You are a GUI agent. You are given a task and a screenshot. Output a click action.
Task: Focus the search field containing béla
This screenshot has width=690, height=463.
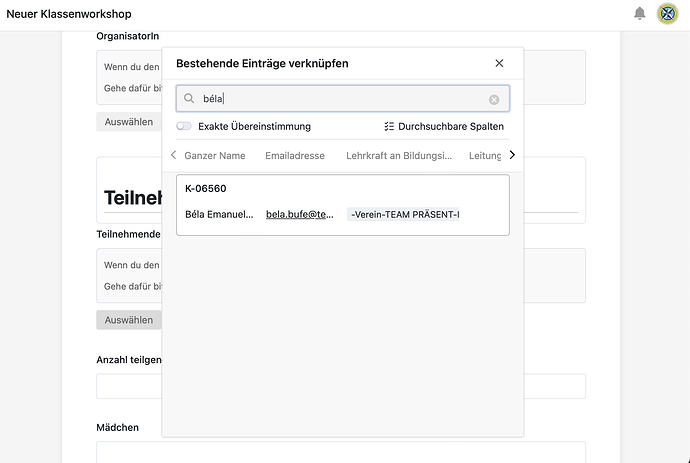point(340,99)
